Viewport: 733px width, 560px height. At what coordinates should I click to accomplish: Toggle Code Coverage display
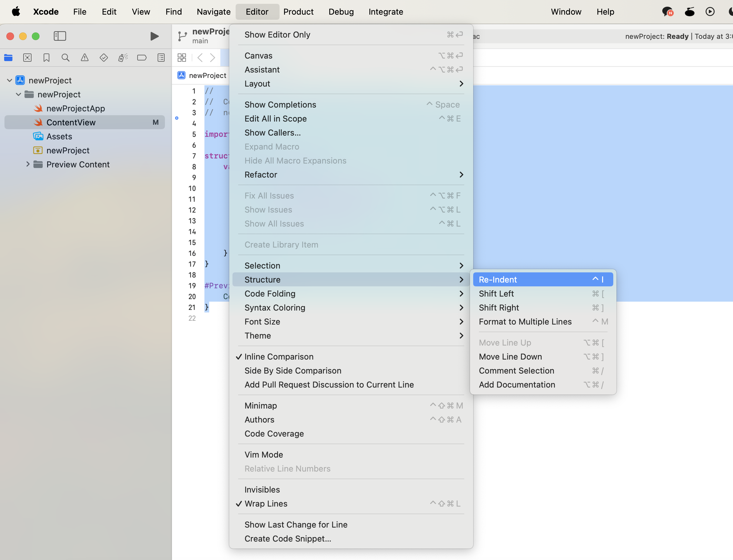point(351,434)
